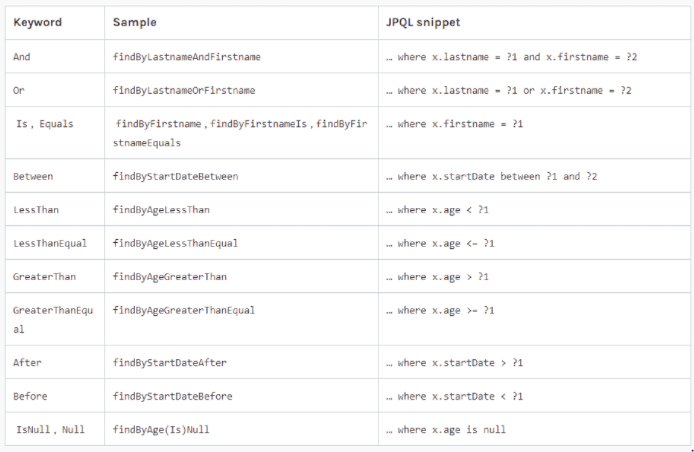Click the snippet where x.age >= ?1
This screenshot has width=694, height=452.
[x=440, y=310]
